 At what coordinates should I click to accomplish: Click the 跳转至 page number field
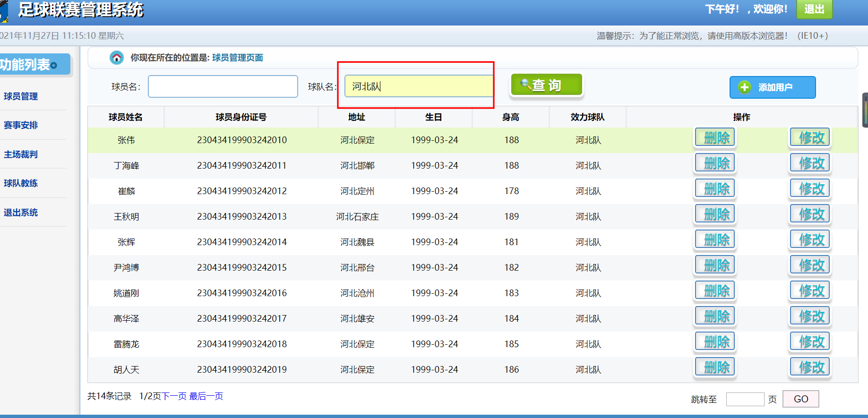745,399
